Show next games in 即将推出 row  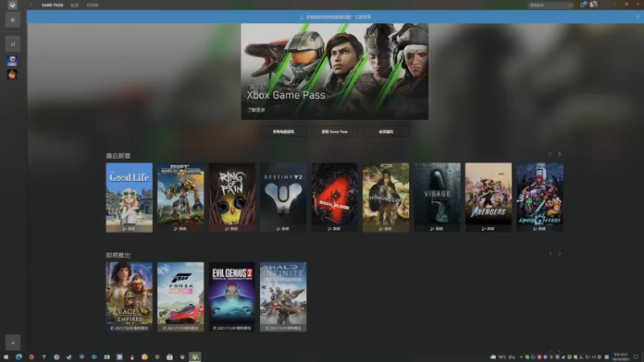(x=559, y=253)
